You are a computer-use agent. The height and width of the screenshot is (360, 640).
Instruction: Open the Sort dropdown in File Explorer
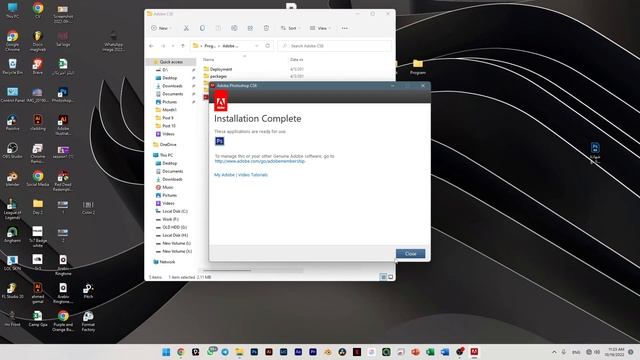(x=290, y=28)
